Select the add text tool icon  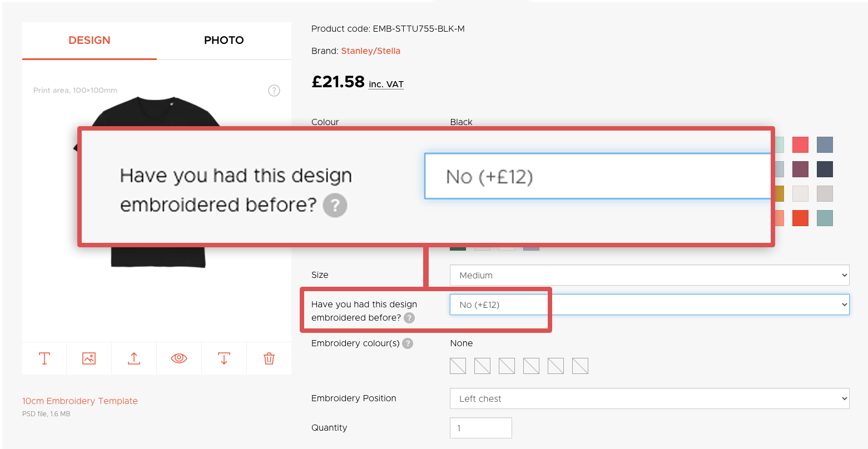(x=44, y=358)
